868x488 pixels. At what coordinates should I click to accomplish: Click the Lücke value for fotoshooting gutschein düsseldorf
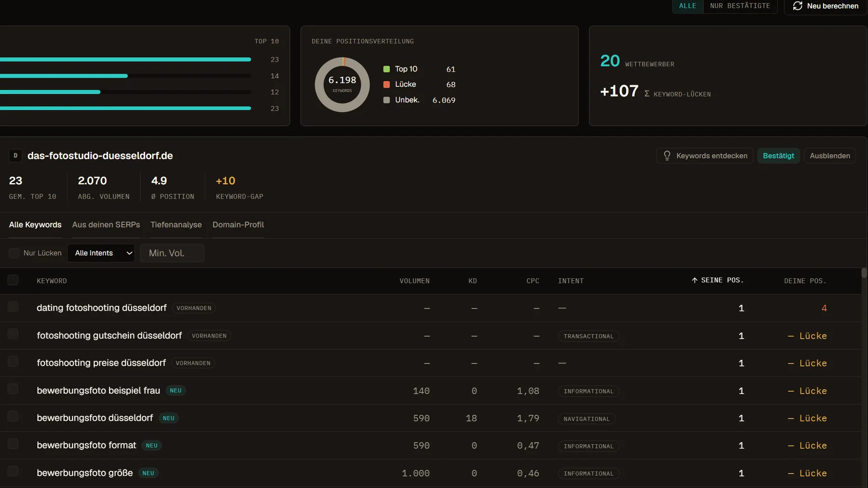point(807,336)
